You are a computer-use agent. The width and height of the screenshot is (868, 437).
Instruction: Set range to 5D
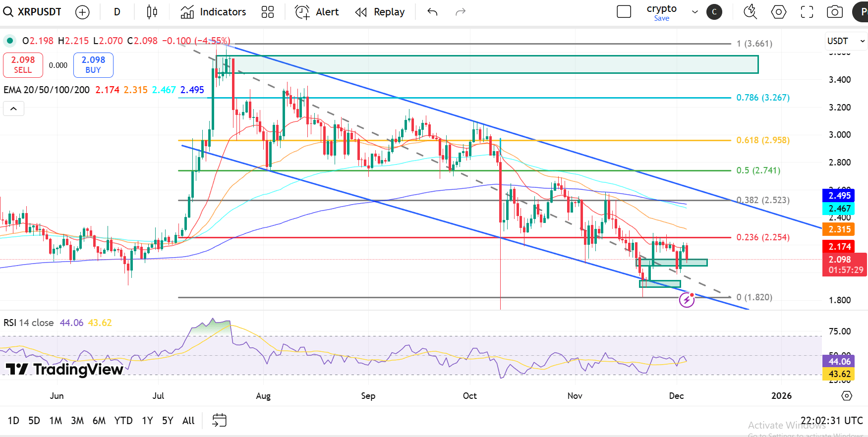pos(34,421)
